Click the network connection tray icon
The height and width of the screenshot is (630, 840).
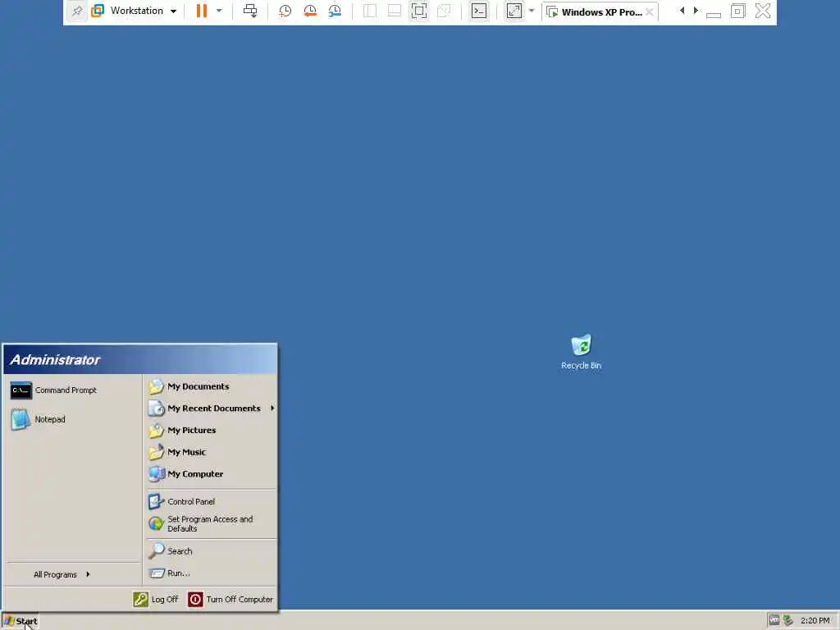point(787,620)
